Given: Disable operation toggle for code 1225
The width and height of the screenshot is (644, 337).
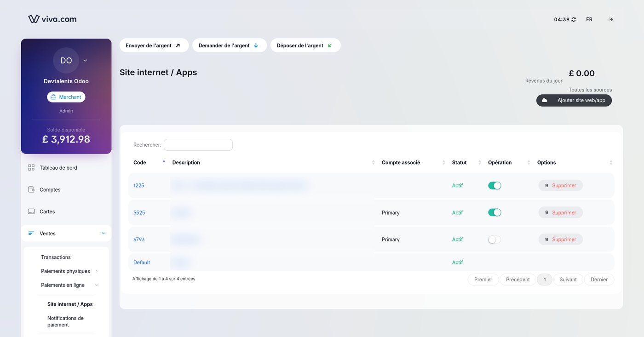Looking at the screenshot, I should coord(494,186).
